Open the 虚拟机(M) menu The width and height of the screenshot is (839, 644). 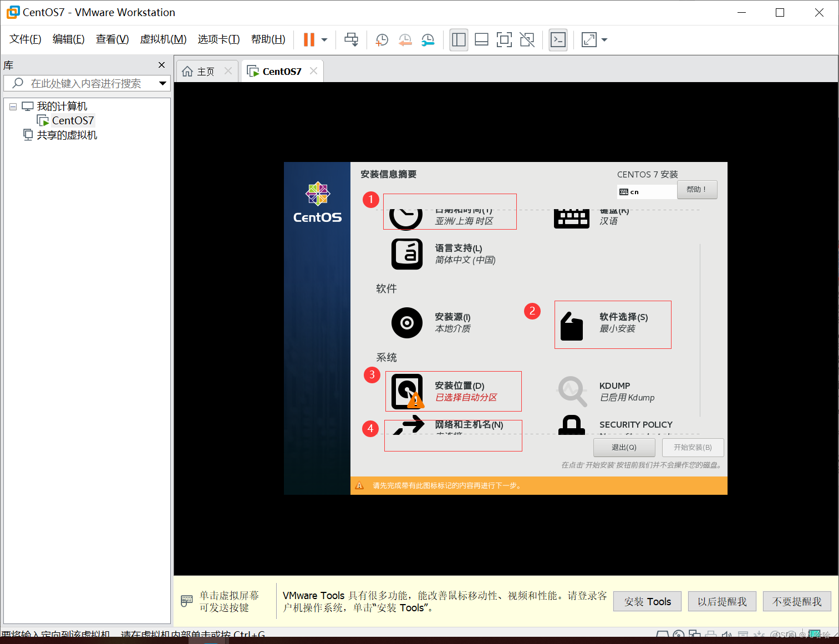(163, 39)
